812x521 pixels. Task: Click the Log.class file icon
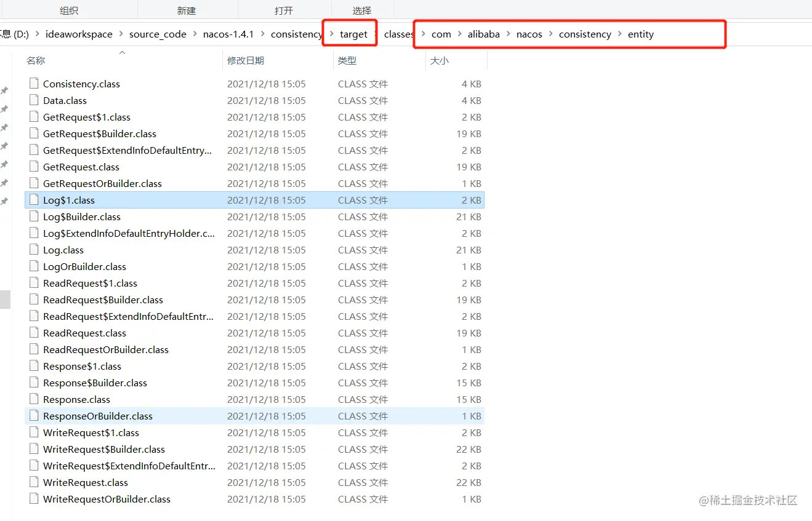[x=34, y=250]
